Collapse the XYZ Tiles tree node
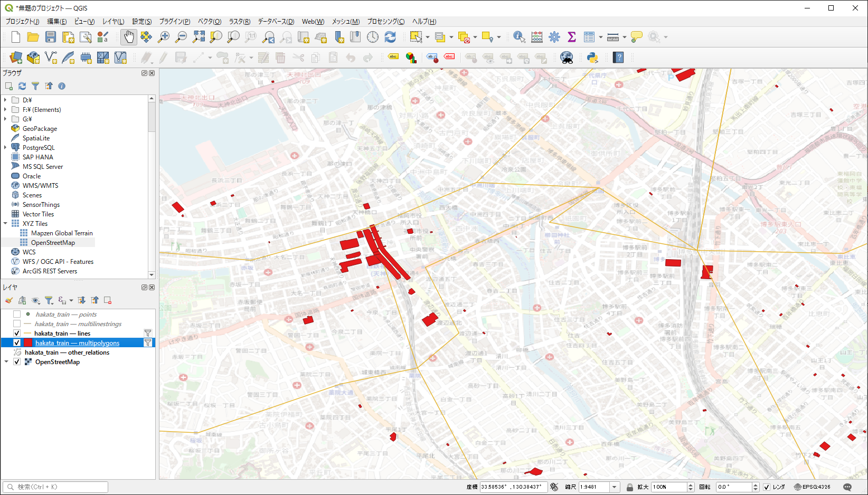Viewport: 868px width, 495px height. click(5, 224)
